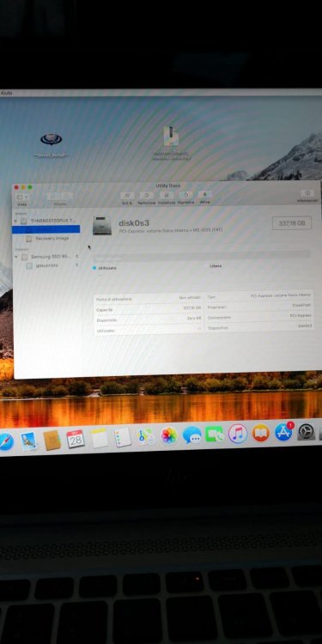The height and width of the screenshot is (644, 322).
Task: Open System Preferences from the Dock
Action: click(x=307, y=431)
